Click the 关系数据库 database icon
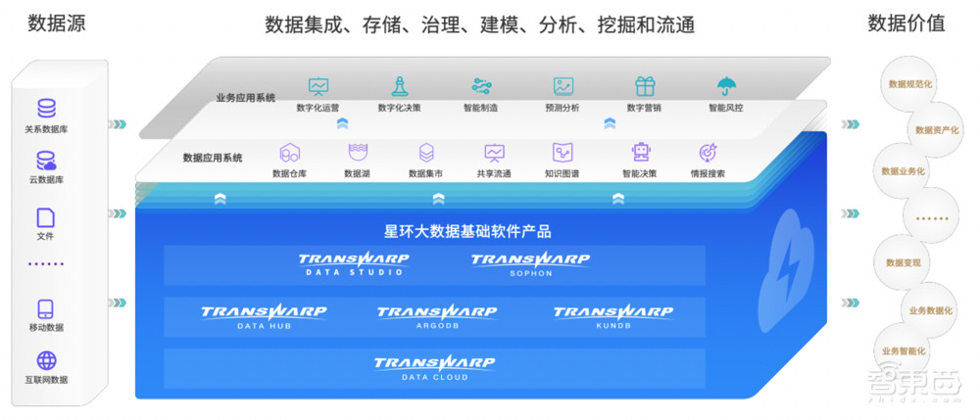 pyautogui.click(x=46, y=108)
